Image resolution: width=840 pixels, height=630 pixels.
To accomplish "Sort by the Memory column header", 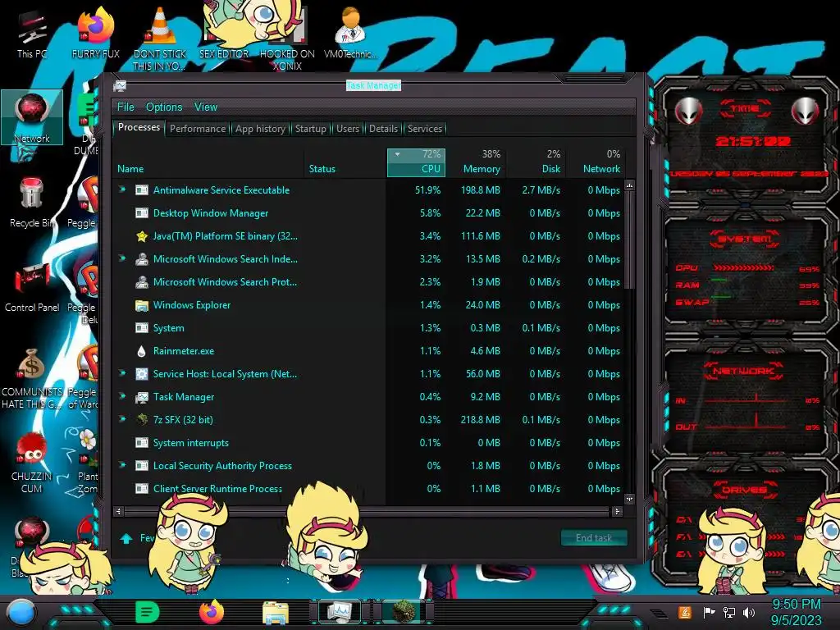I will (x=477, y=162).
